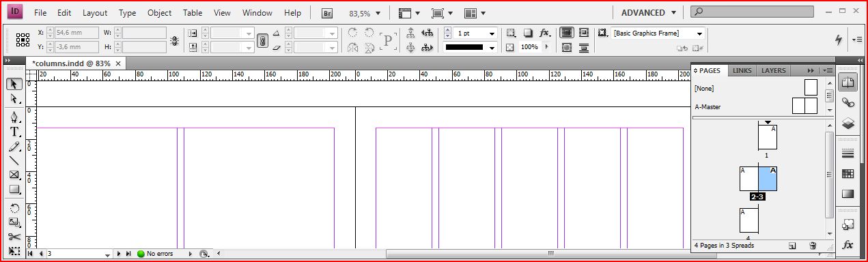Image resolution: width=868 pixels, height=262 pixels.
Task: Select the Scale tool
Action: 14,222
